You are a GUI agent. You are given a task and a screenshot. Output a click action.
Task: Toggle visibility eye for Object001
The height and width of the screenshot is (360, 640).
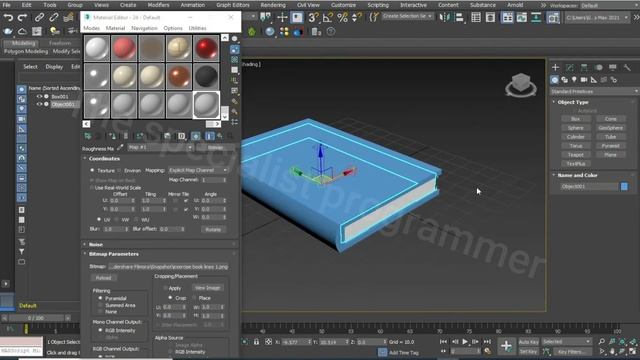(40, 104)
